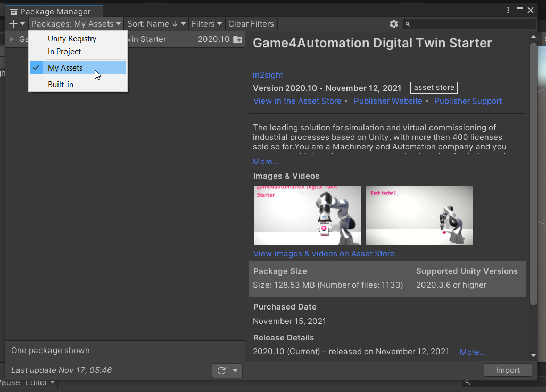Choose Unity Registry from the menu

(78, 39)
